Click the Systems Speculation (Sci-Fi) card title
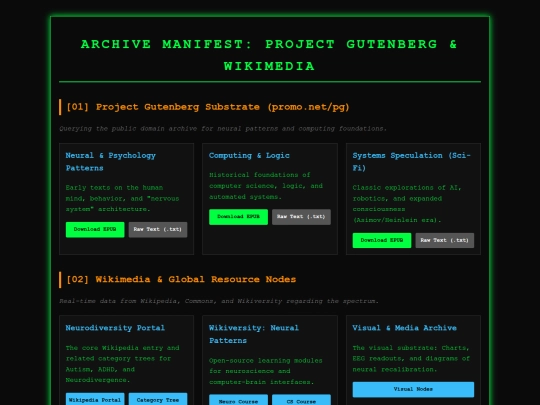This screenshot has width=540, height=405. [x=412, y=162]
